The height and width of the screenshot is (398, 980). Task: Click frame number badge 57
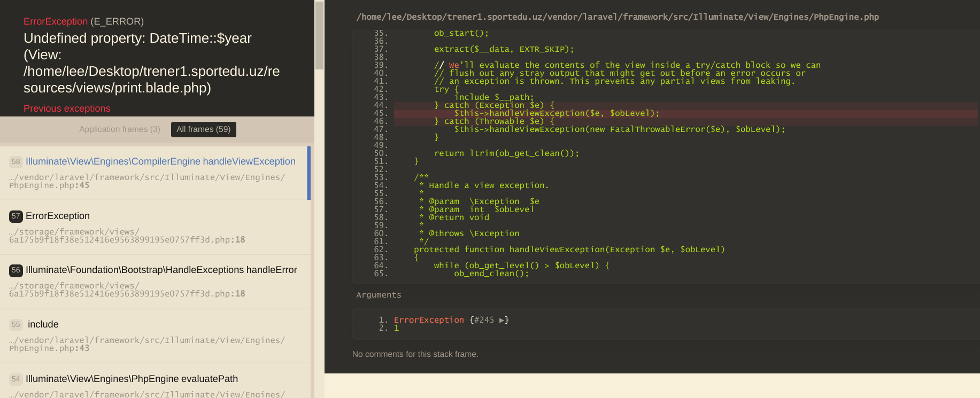[x=16, y=216]
